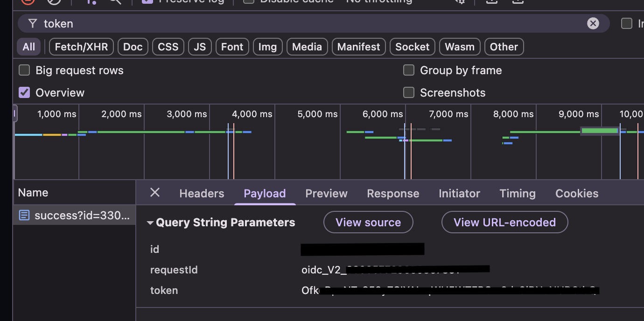Image resolution: width=644 pixels, height=321 pixels.
Task: Click the funnel filter icon before 'token'
Action: coord(32,23)
